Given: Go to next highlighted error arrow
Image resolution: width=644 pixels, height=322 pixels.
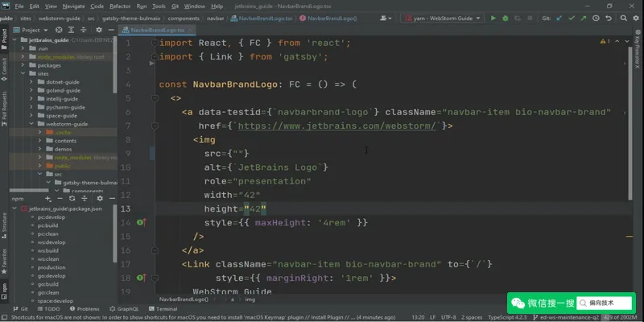Looking at the screenshot, I should point(627,42).
